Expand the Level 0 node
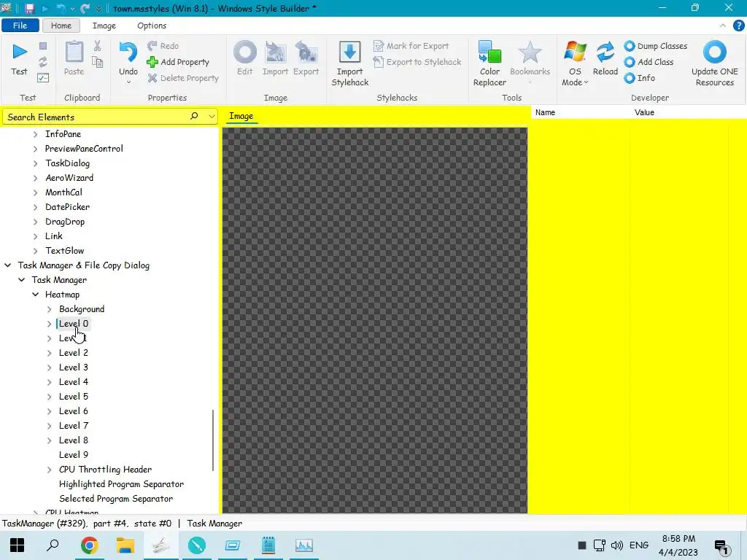 (49, 324)
